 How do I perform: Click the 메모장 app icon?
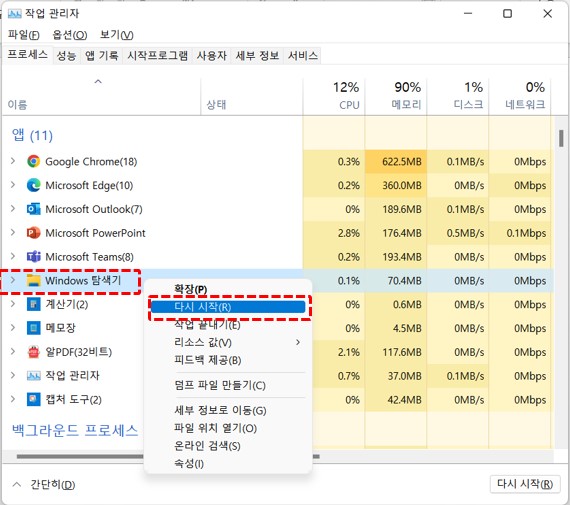pyautogui.click(x=33, y=328)
